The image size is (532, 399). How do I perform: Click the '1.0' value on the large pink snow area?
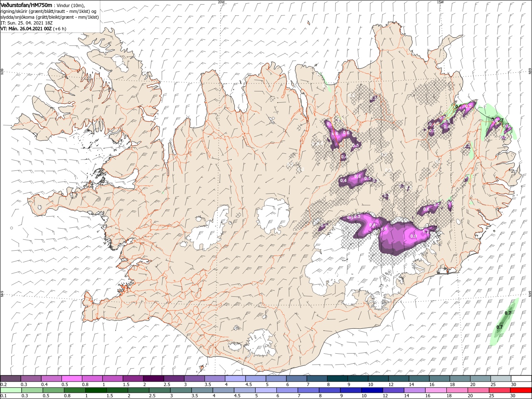click(x=384, y=229)
